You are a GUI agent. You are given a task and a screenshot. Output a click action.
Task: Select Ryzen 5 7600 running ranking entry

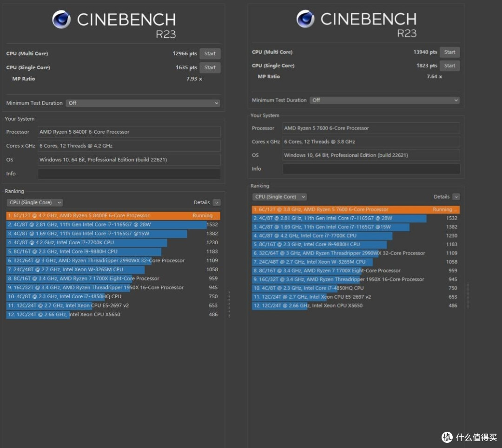coord(356,210)
